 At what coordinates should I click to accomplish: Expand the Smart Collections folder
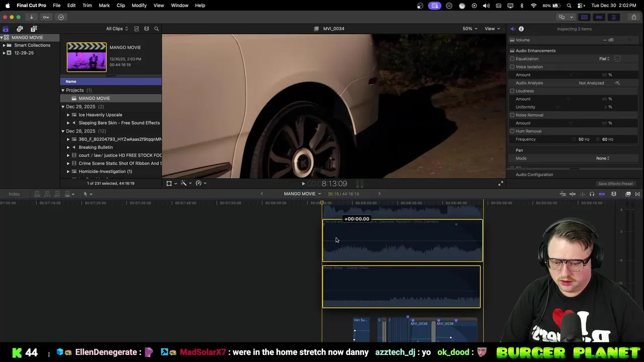pyautogui.click(x=4, y=45)
